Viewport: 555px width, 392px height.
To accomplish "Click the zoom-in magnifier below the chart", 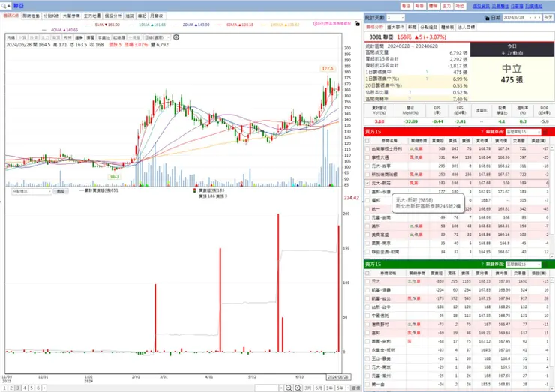I will click(x=298, y=388).
